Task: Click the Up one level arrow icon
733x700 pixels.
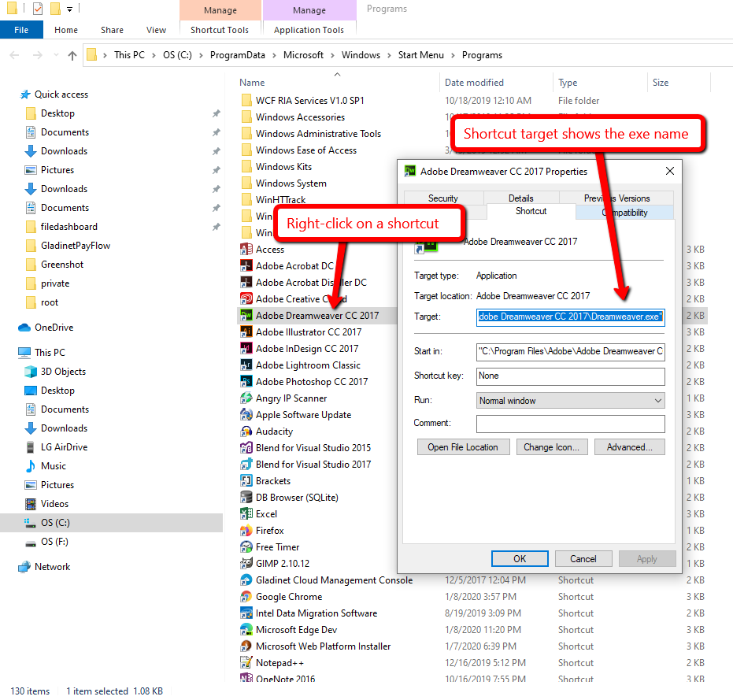Action: (72, 56)
